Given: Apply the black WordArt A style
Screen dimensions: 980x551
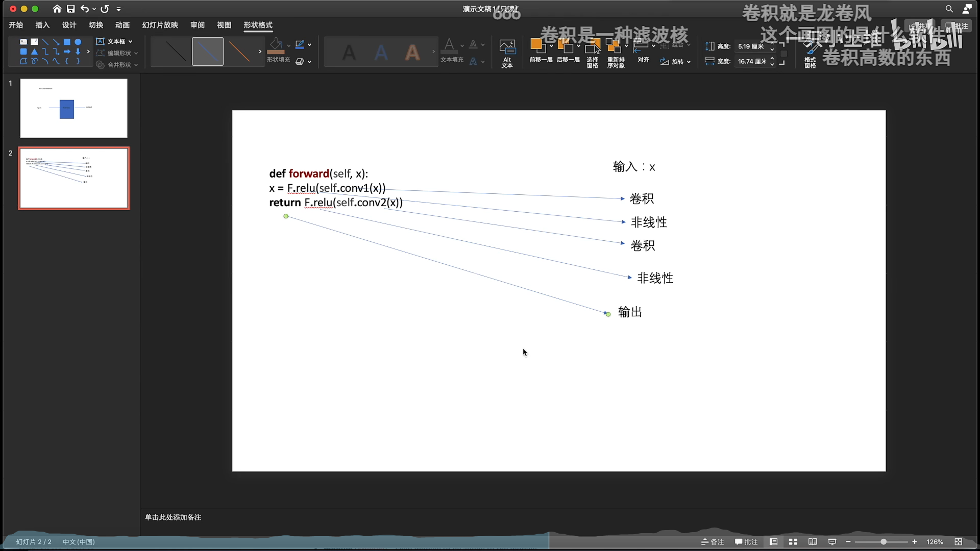Looking at the screenshot, I should click(x=349, y=52).
